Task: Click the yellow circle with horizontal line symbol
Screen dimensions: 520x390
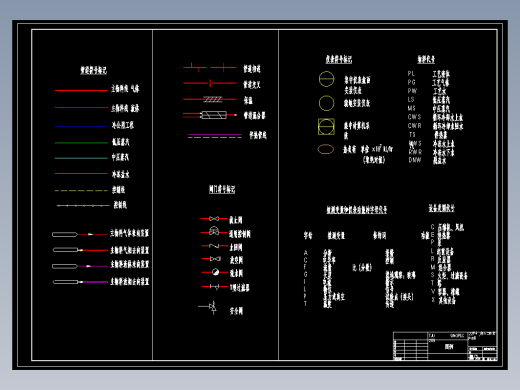Action: tap(326, 79)
